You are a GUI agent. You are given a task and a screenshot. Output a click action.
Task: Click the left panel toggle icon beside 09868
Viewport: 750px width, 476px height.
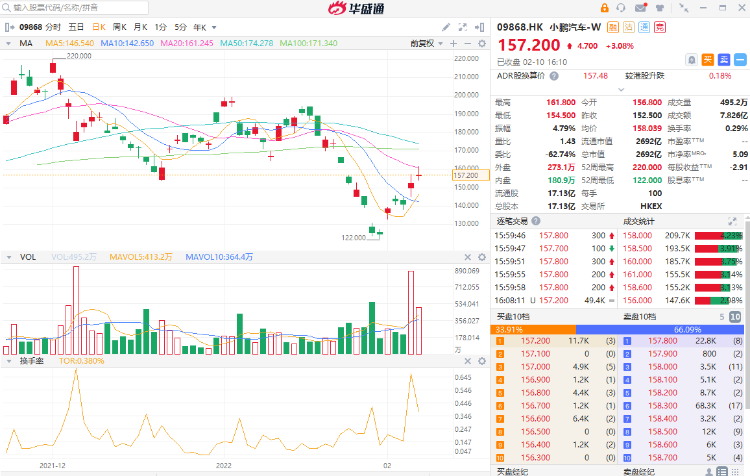9,27
